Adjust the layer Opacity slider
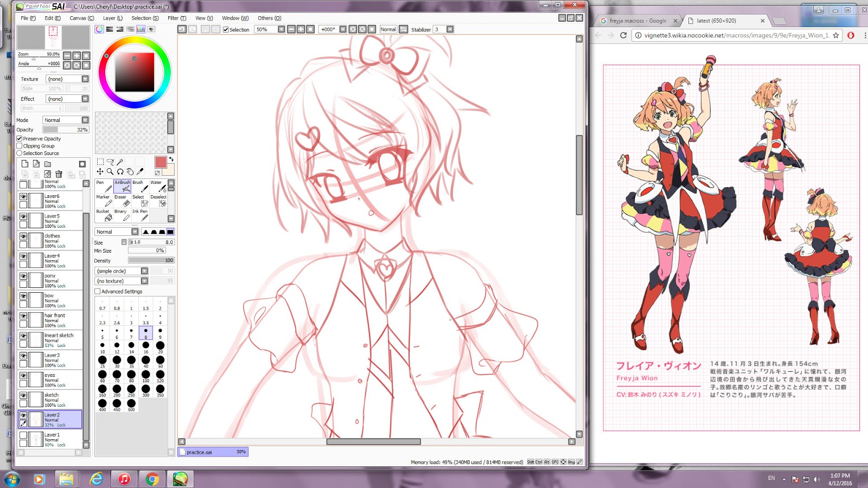 tap(66, 130)
